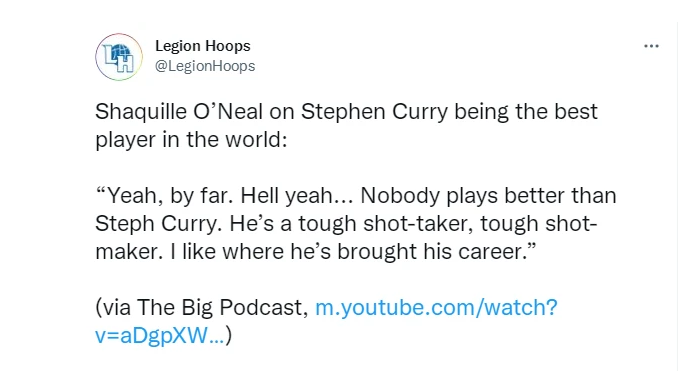
Task: Click the 'player in the world:' line
Action: coord(191,140)
